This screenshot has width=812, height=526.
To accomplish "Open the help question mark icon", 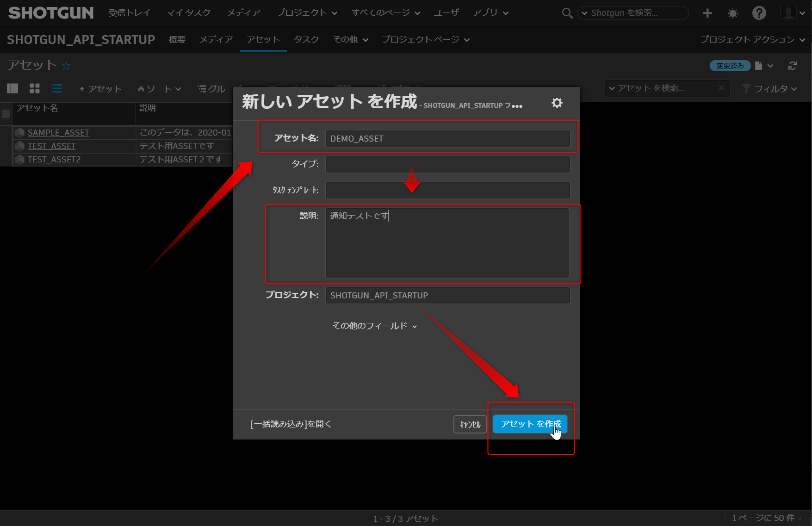I will (759, 13).
